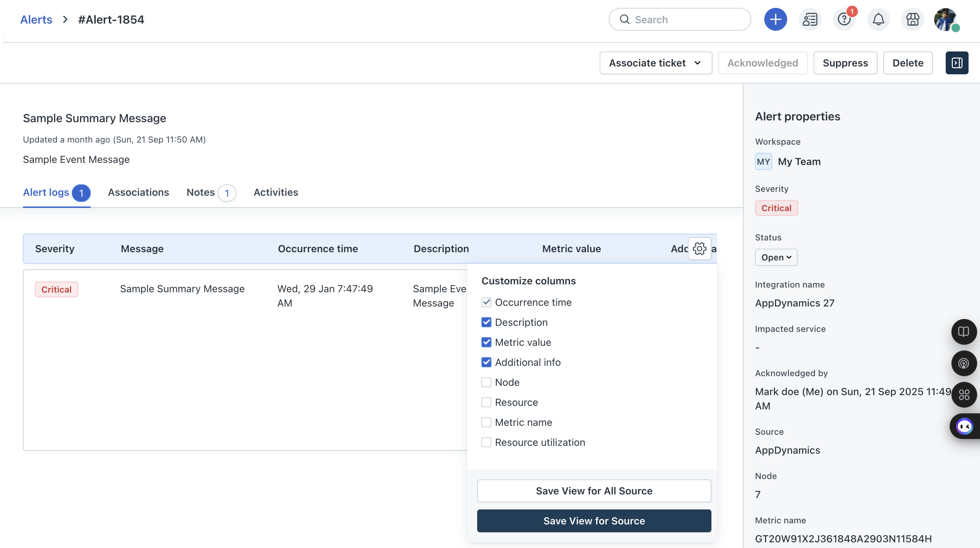Image resolution: width=980 pixels, height=548 pixels.
Task: Expand the Associate ticket dropdown
Action: [655, 63]
